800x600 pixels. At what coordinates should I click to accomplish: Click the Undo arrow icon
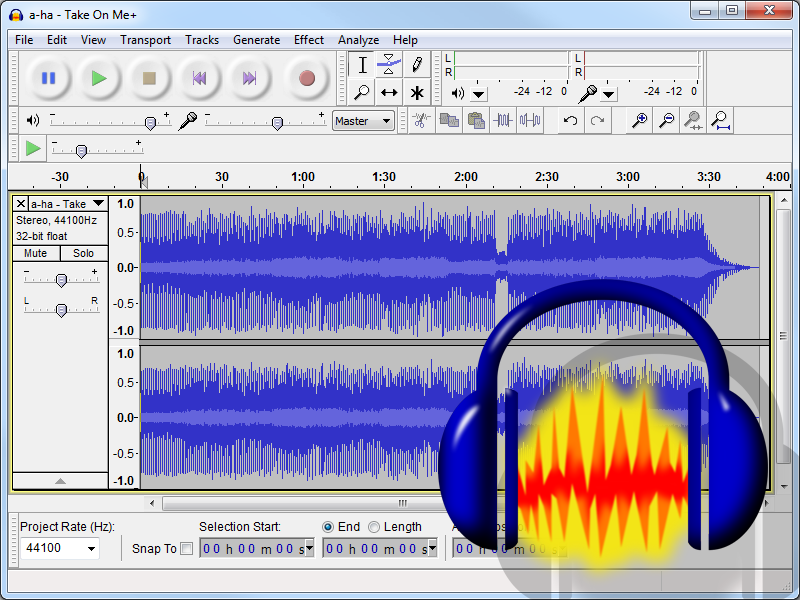click(x=570, y=121)
